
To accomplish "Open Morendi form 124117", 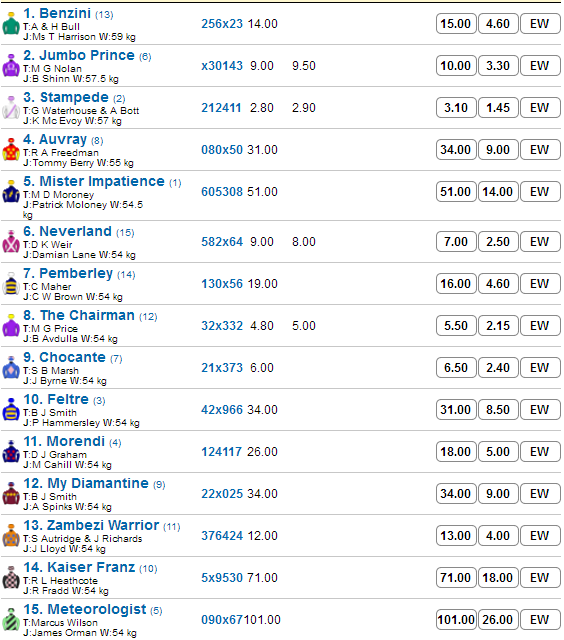I will (222, 452).
